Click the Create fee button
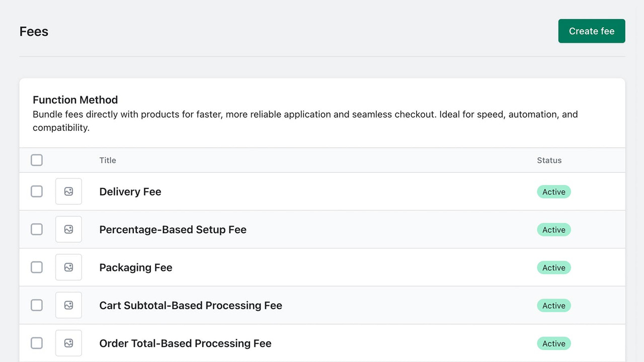Image resolution: width=644 pixels, height=362 pixels. (x=592, y=31)
